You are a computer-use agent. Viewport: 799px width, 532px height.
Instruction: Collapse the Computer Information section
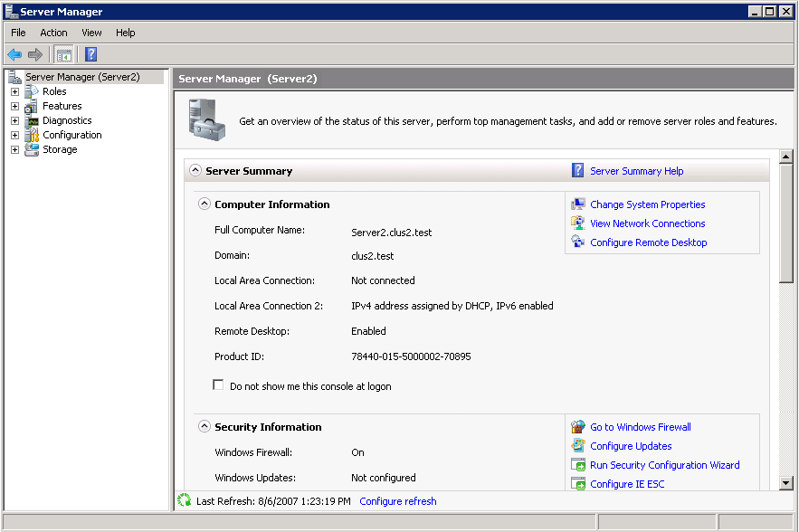pos(205,204)
